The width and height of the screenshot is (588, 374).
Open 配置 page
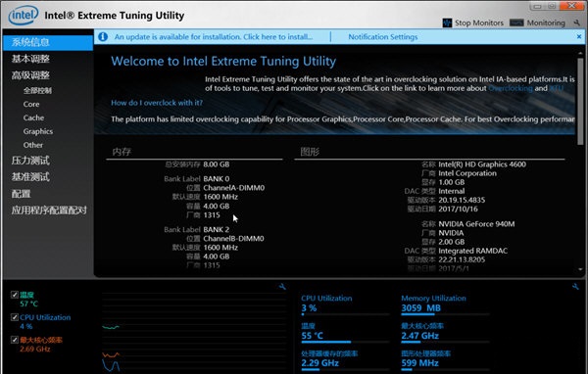pyautogui.click(x=21, y=194)
